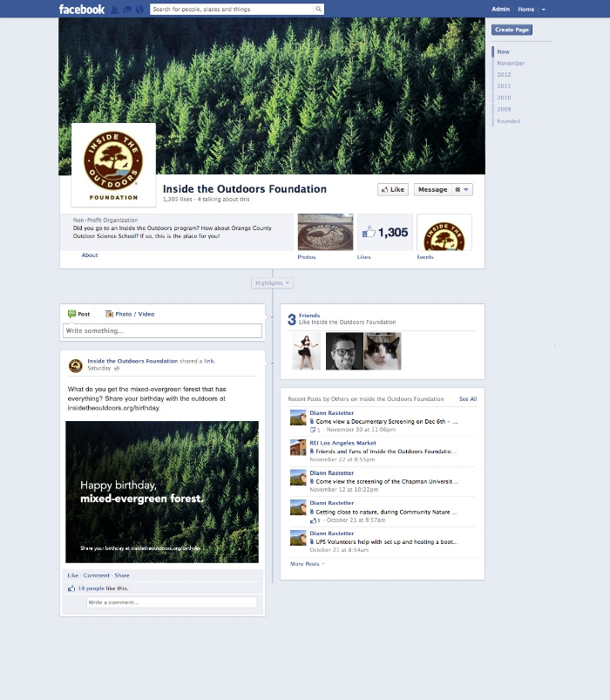Click See All for recent posts by others
The image size is (610, 700).
(468, 399)
